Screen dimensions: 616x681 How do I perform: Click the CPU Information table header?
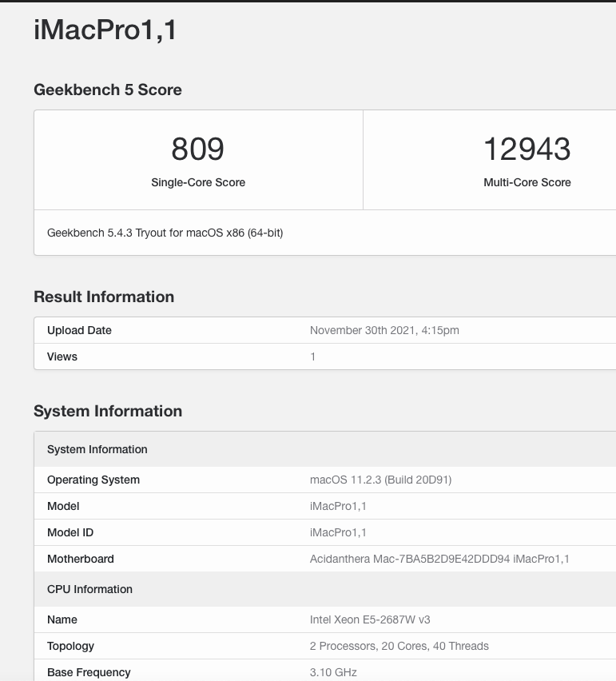[x=324, y=589]
